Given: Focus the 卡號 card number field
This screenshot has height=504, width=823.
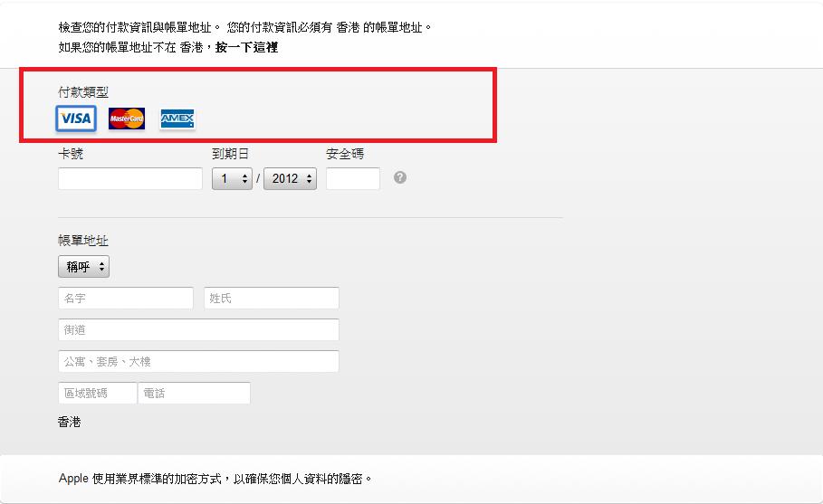Looking at the screenshot, I should click(130, 179).
